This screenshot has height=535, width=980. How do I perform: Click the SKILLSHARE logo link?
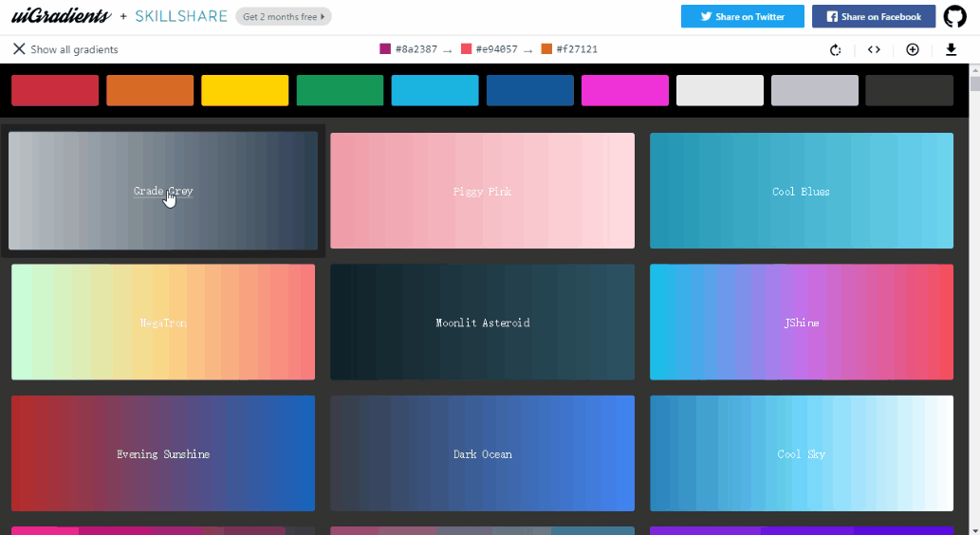point(181,16)
